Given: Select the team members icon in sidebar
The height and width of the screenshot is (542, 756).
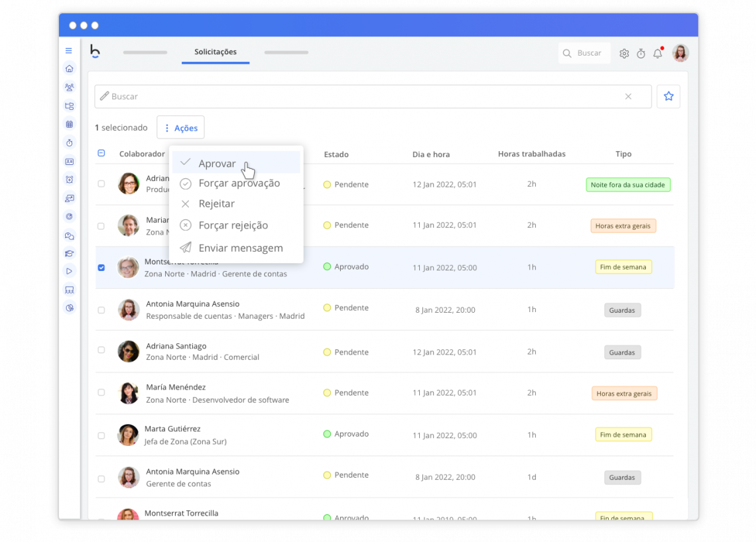Looking at the screenshot, I should point(69,87).
